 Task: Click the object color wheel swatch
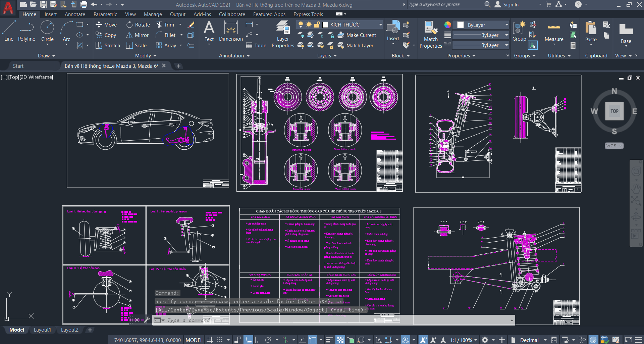(x=447, y=25)
